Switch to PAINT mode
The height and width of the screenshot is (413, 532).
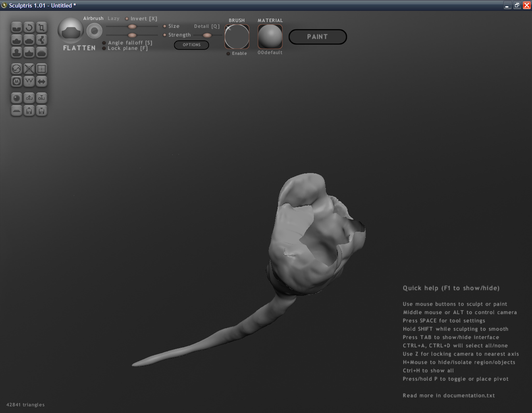(318, 37)
